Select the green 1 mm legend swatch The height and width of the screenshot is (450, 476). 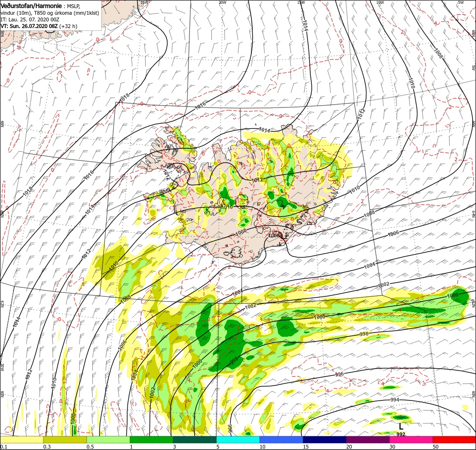point(151,440)
